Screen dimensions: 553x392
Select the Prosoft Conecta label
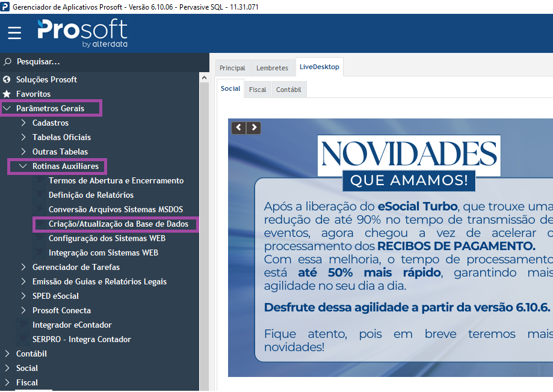pos(62,311)
